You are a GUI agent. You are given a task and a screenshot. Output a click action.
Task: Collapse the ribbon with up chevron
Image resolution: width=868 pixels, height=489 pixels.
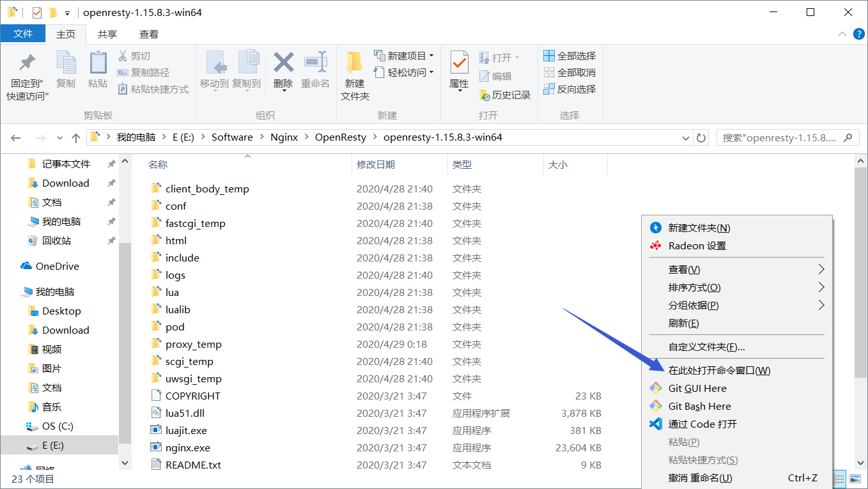tap(842, 35)
